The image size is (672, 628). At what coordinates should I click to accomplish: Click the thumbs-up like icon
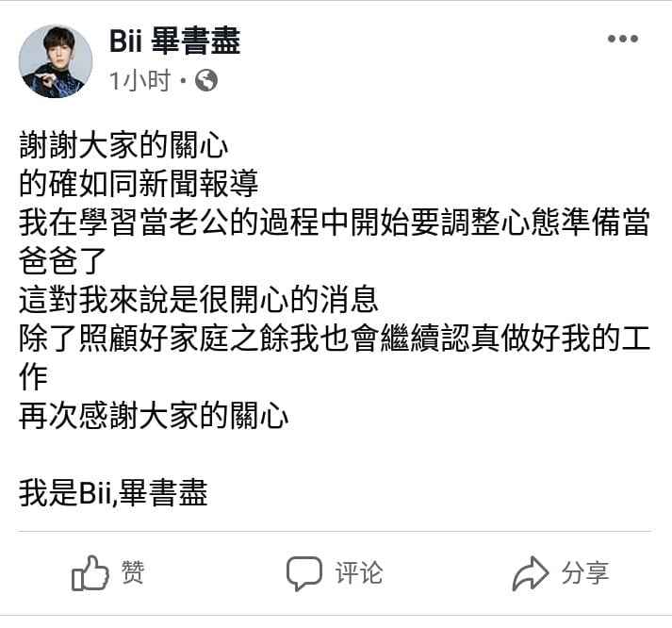click(x=90, y=573)
